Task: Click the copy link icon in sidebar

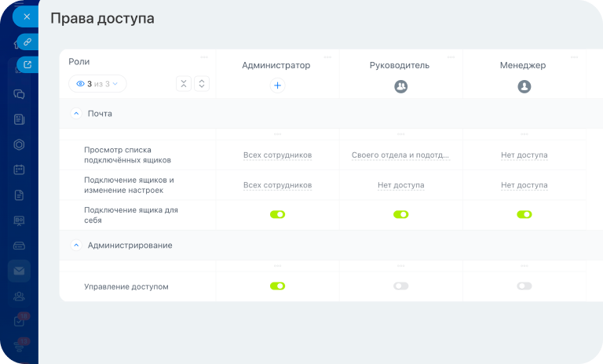Action: pos(27,41)
